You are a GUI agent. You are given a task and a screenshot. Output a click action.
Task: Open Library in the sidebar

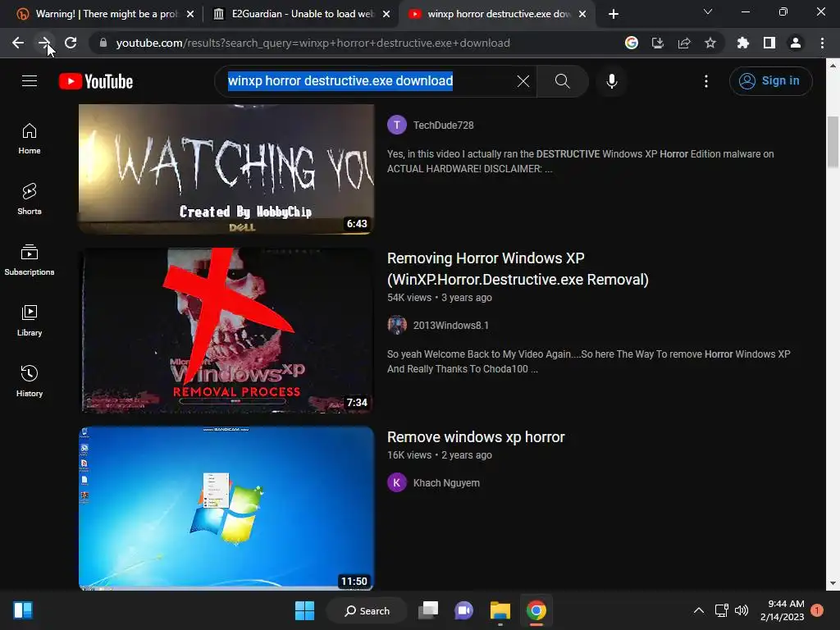(30, 321)
